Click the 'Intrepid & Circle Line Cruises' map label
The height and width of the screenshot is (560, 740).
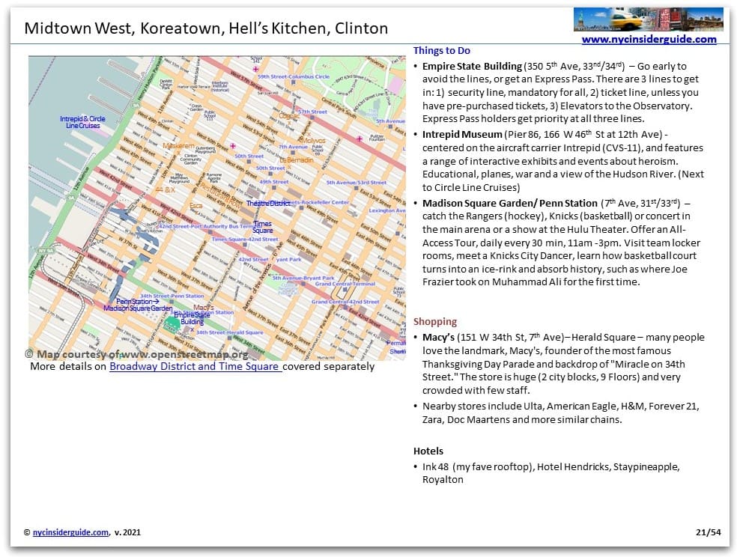pos(82,122)
